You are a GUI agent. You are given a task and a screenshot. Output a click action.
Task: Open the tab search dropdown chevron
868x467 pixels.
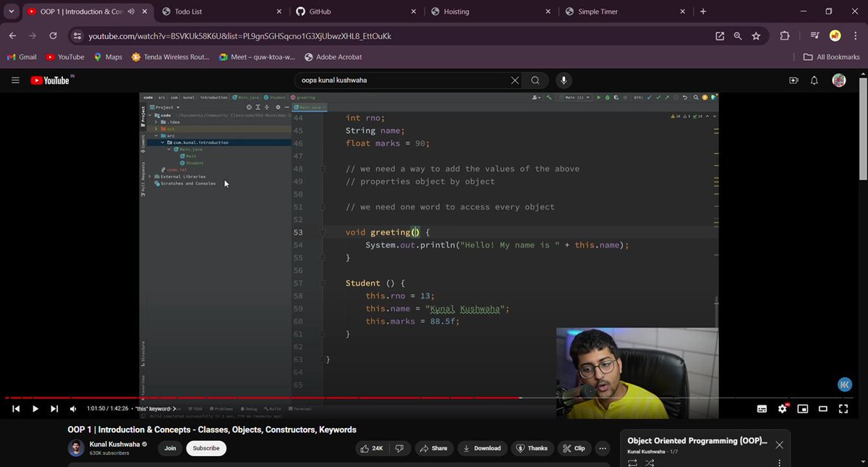point(11,12)
